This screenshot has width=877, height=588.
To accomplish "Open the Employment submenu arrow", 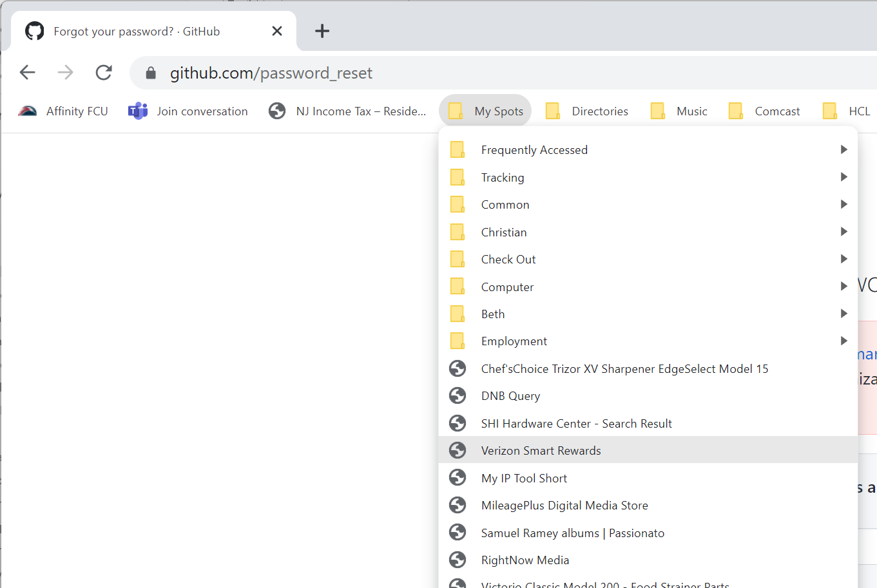I will point(843,340).
